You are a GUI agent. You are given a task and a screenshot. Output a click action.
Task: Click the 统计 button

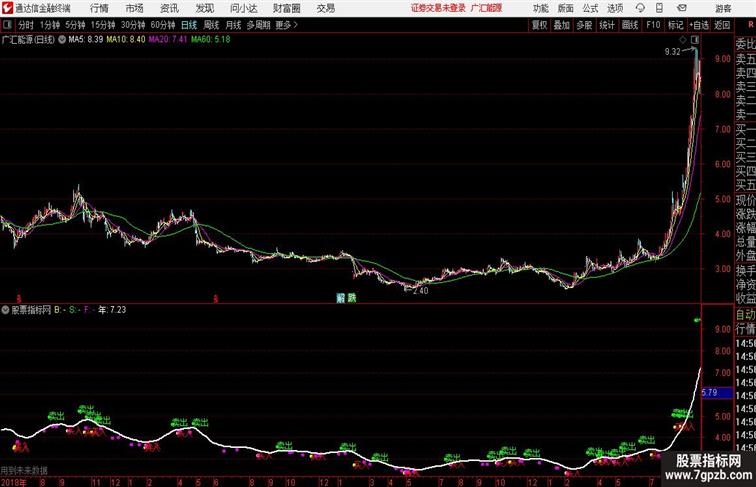[607, 25]
